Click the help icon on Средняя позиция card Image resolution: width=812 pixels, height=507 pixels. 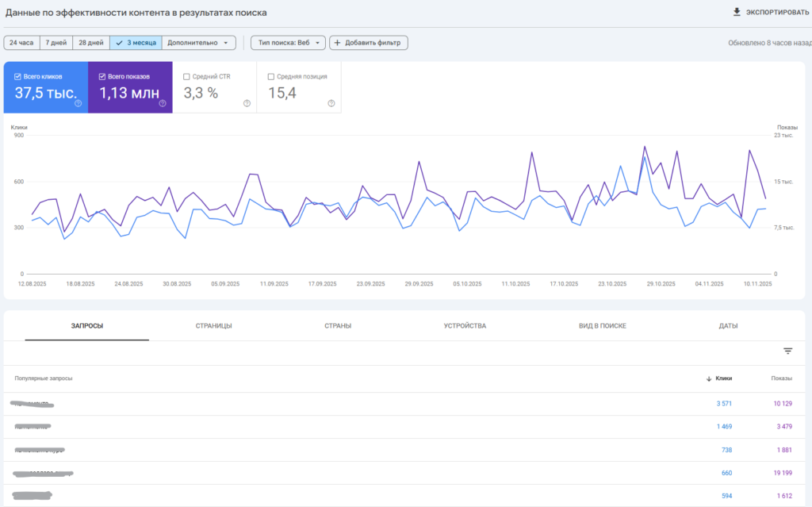(x=330, y=104)
